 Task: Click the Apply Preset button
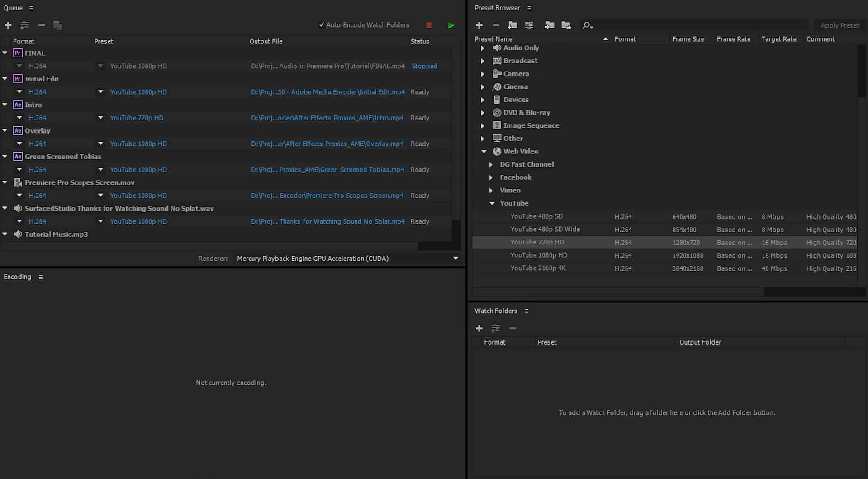coord(840,25)
